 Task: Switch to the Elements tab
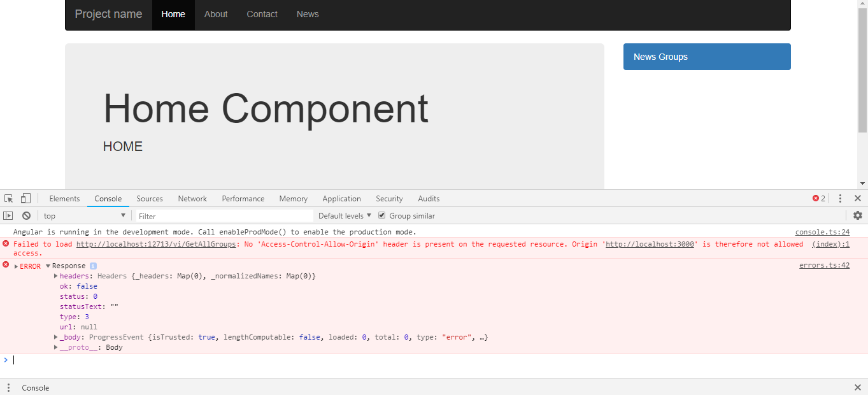[x=64, y=199]
